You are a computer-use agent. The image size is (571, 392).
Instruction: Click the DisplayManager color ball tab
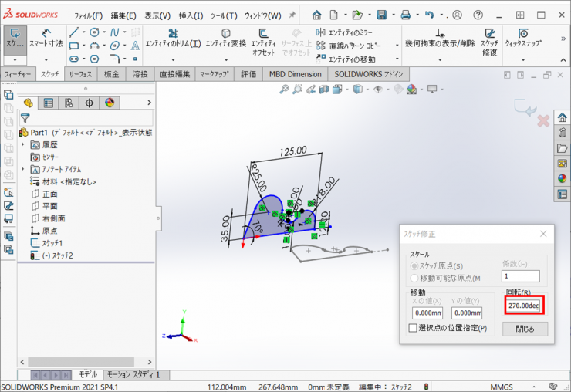click(x=109, y=103)
